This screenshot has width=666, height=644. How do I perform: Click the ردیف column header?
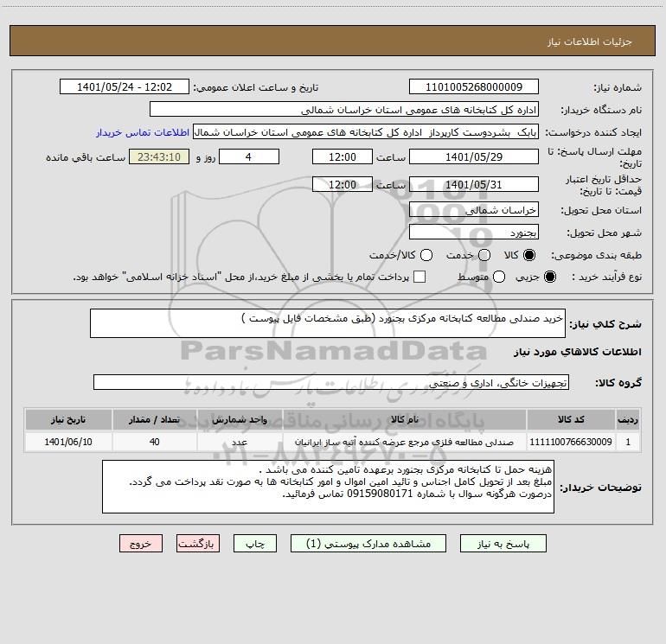[628, 419]
